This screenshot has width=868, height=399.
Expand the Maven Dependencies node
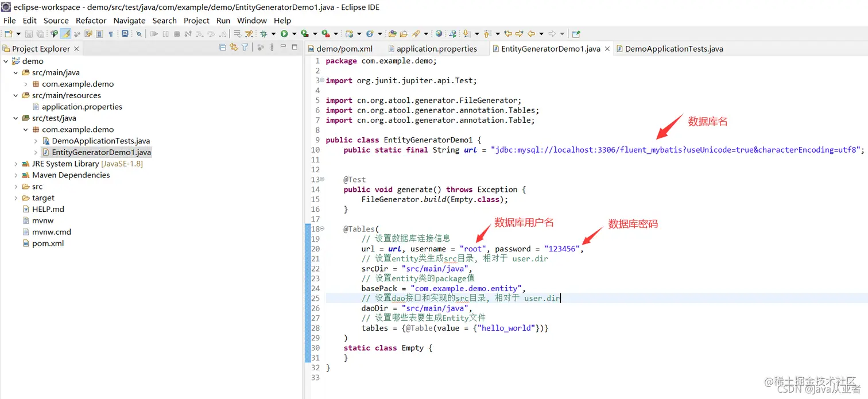coord(16,175)
